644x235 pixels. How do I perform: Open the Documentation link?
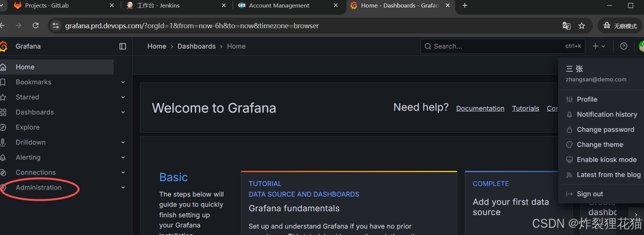(x=480, y=108)
